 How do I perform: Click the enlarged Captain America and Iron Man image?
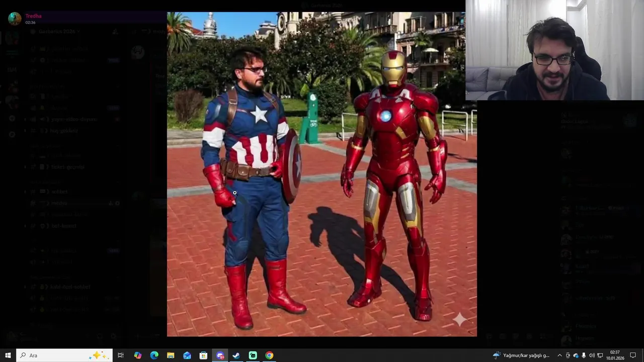(322, 174)
